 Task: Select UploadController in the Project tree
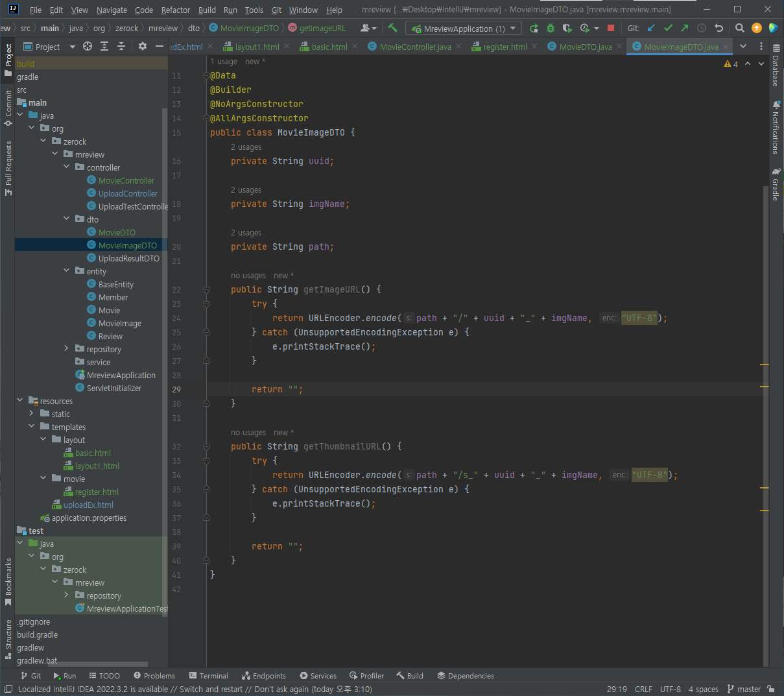[128, 193]
